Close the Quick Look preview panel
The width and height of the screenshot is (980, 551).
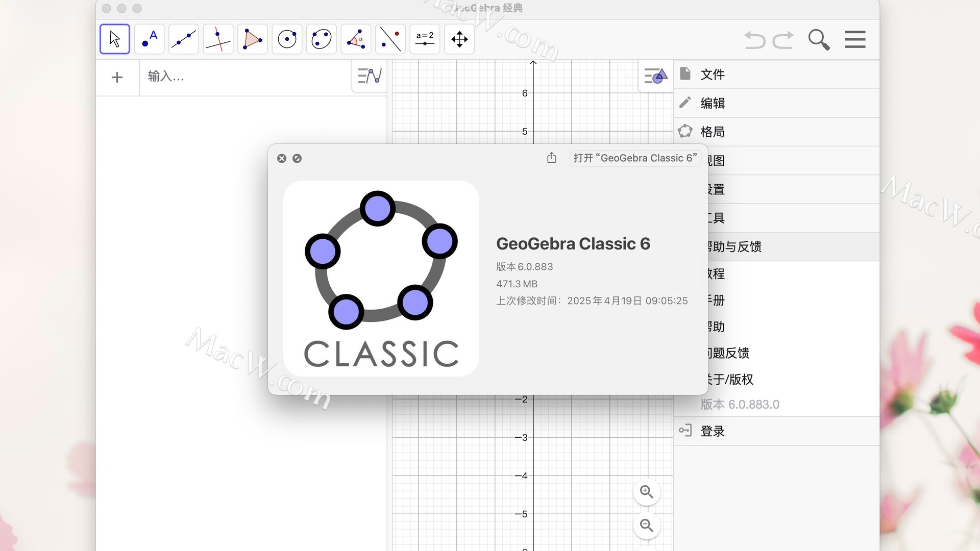pos(282,159)
